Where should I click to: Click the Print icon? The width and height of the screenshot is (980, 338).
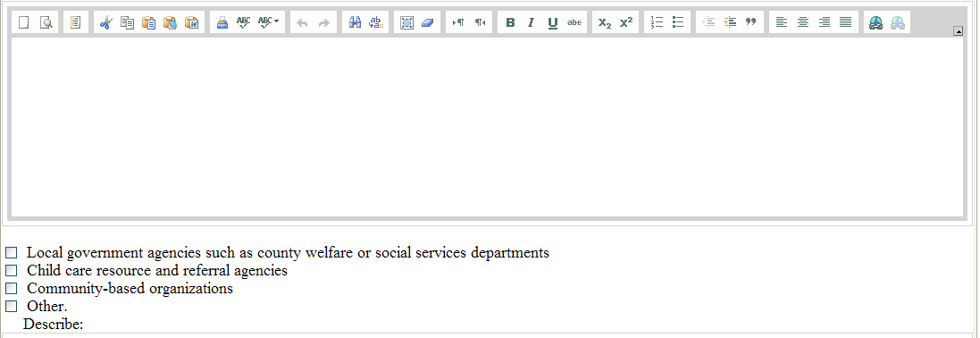click(x=222, y=22)
